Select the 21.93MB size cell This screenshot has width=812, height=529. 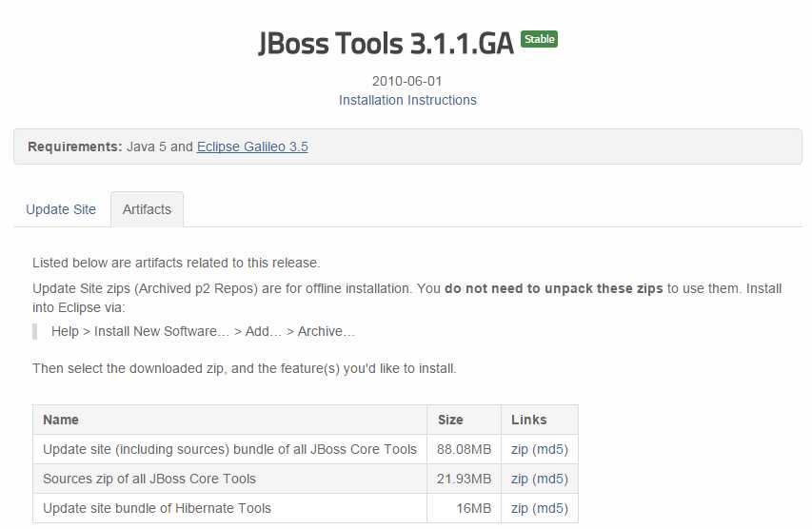coord(464,479)
